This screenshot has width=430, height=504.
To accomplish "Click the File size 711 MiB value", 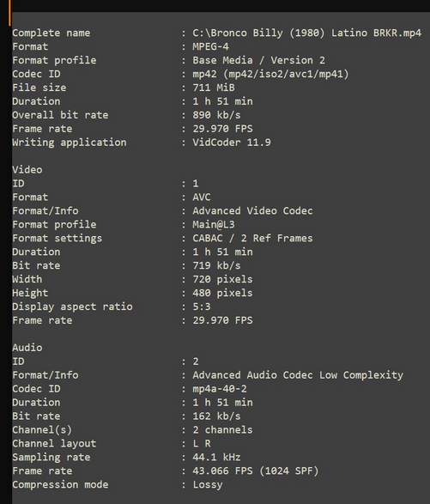I will pyautogui.click(x=214, y=88).
